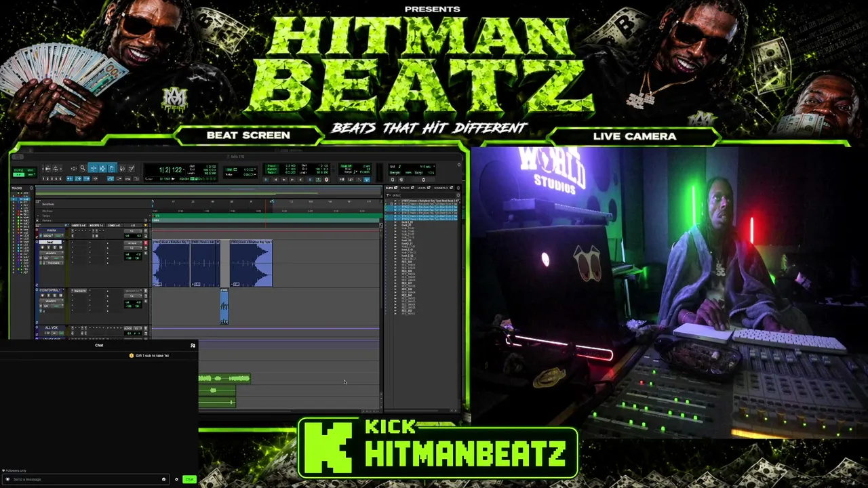Select the beat track name
The height and width of the screenshot is (488, 868).
click(50, 242)
